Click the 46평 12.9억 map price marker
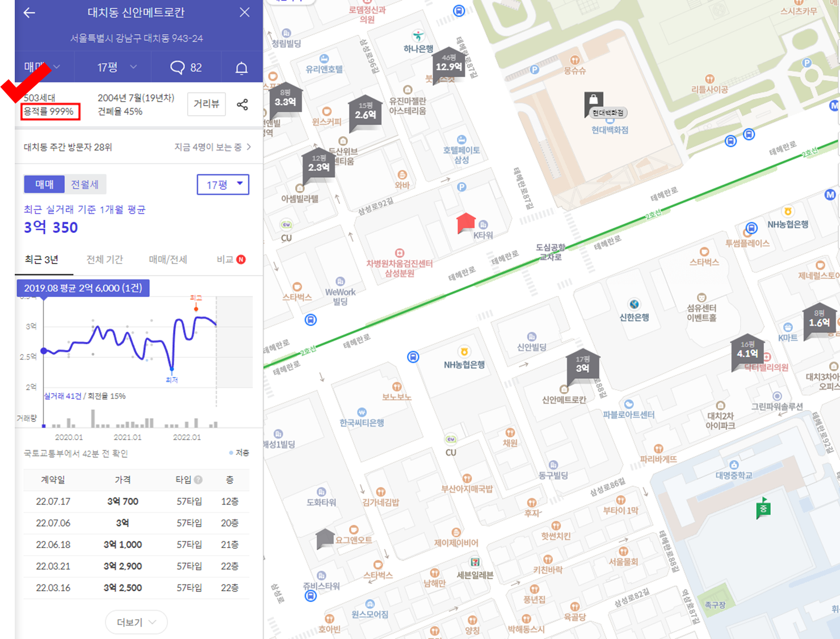The height and width of the screenshot is (639, 840). (x=448, y=65)
